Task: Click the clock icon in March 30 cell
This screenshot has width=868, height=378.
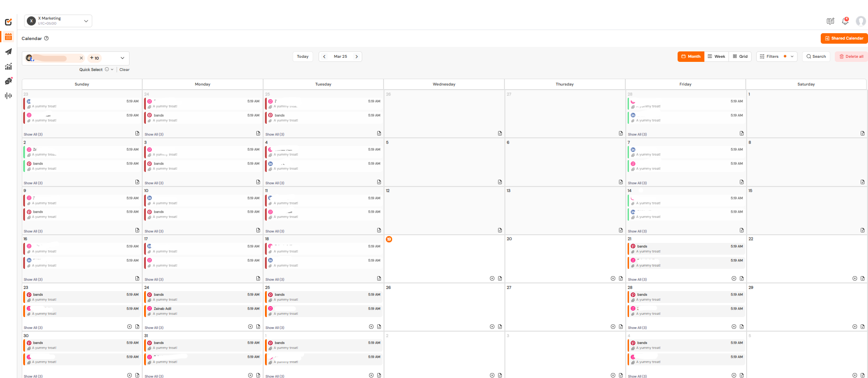Action: click(x=130, y=375)
